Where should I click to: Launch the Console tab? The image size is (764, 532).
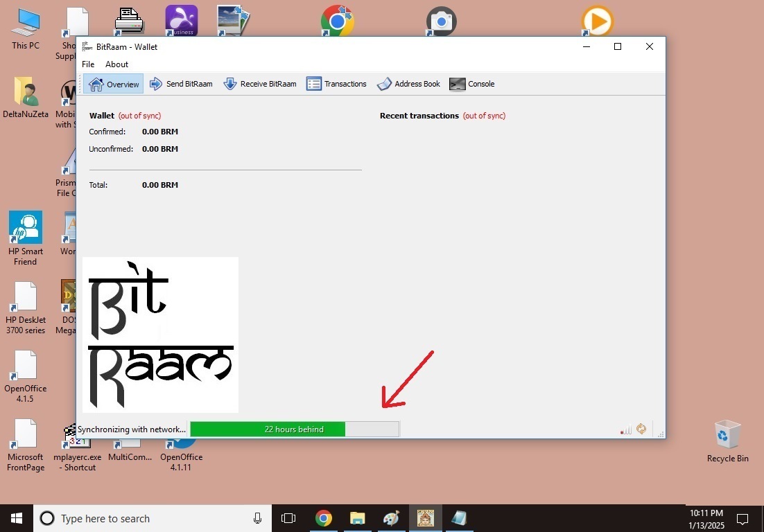point(471,84)
